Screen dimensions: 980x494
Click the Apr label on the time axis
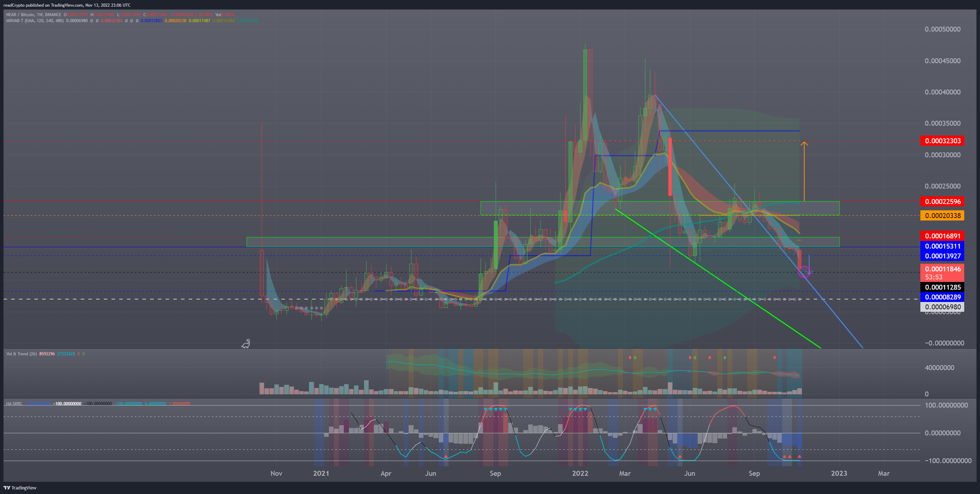386,473
